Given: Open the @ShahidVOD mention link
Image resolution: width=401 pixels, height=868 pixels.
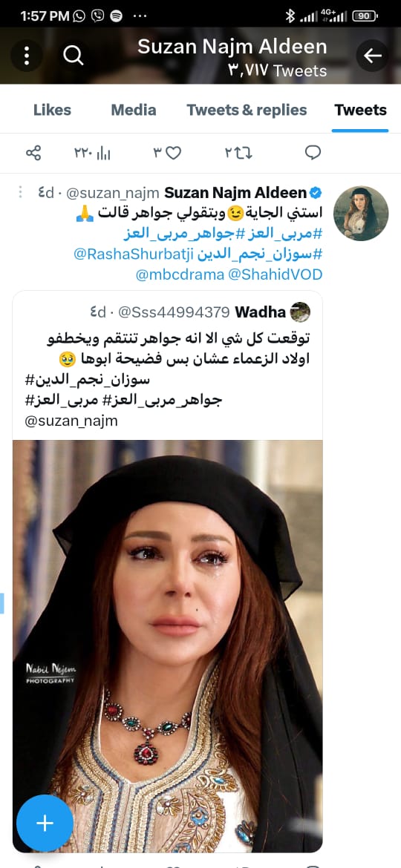Looking at the screenshot, I should (274, 274).
